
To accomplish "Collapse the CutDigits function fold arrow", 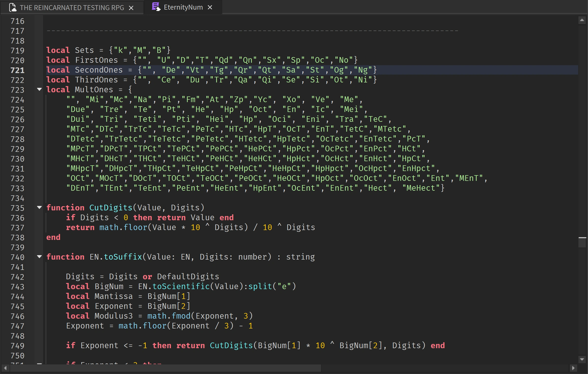I will tap(39, 208).
